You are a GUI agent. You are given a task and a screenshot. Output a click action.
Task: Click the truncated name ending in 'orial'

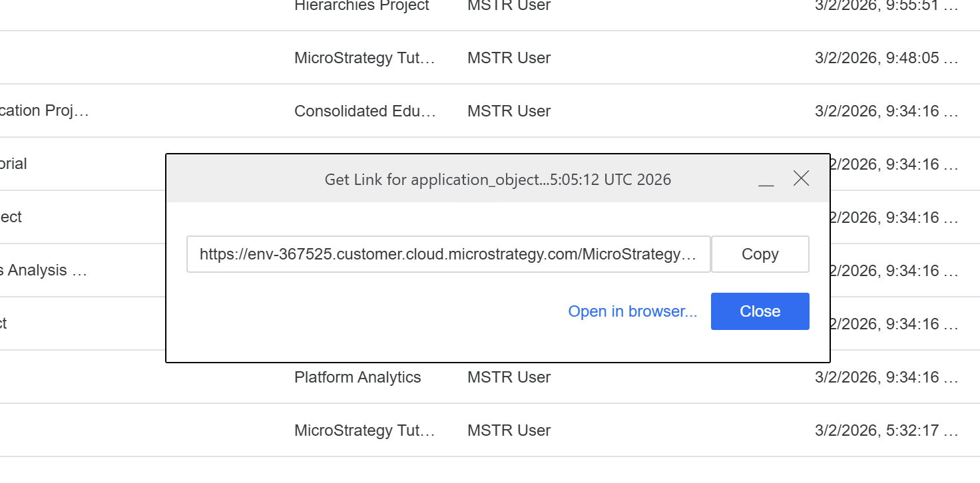(13, 164)
